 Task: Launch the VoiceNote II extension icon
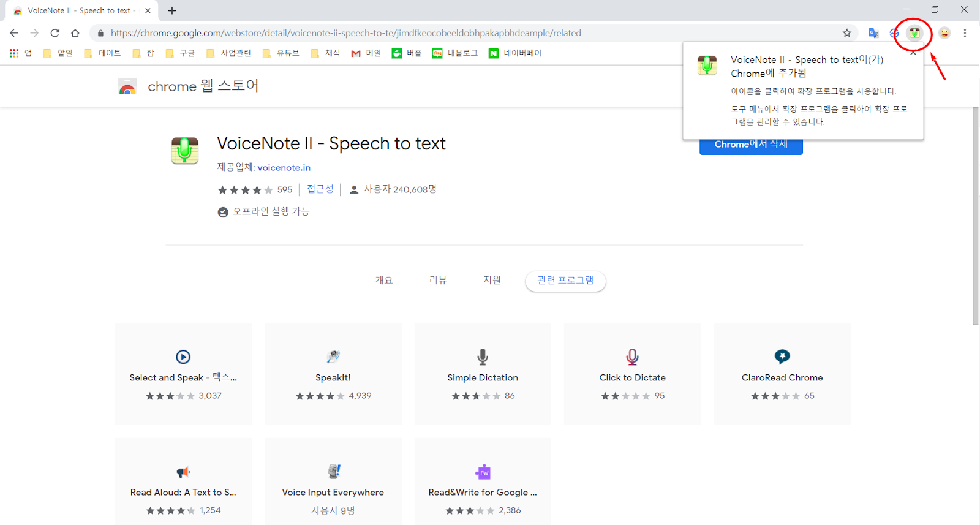(914, 33)
